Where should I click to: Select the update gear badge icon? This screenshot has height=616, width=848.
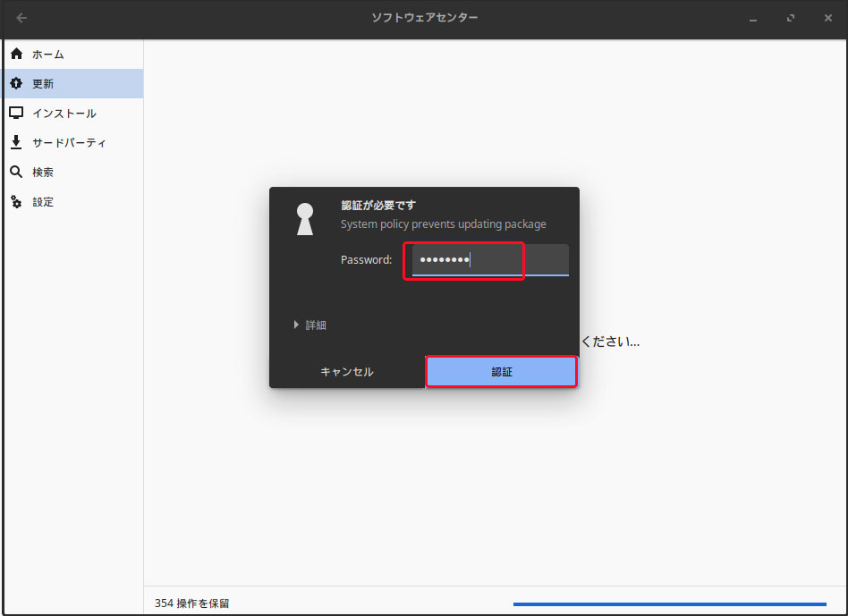pyautogui.click(x=16, y=84)
